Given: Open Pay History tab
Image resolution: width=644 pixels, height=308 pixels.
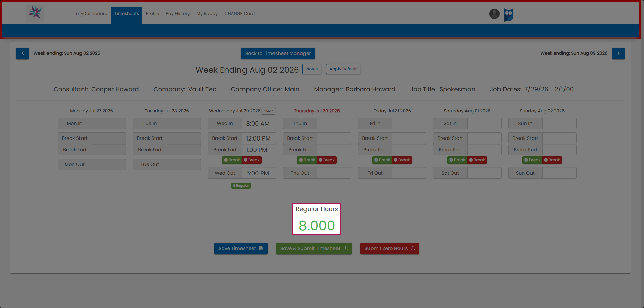Looking at the screenshot, I should click(178, 14).
